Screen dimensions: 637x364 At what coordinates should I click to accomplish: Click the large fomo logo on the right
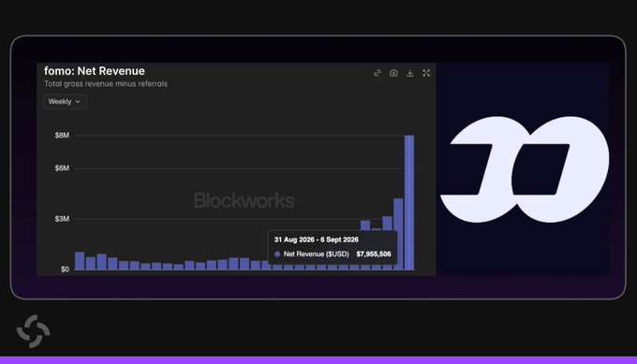(x=525, y=169)
